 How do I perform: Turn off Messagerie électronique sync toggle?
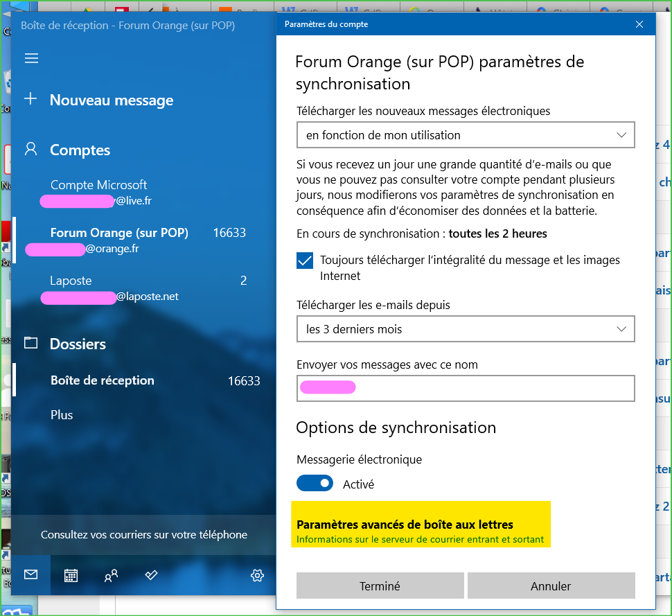pyautogui.click(x=315, y=484)
